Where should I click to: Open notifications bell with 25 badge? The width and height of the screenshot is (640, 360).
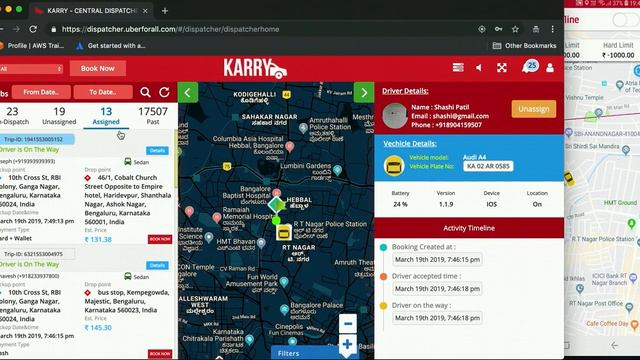[529, 67]
